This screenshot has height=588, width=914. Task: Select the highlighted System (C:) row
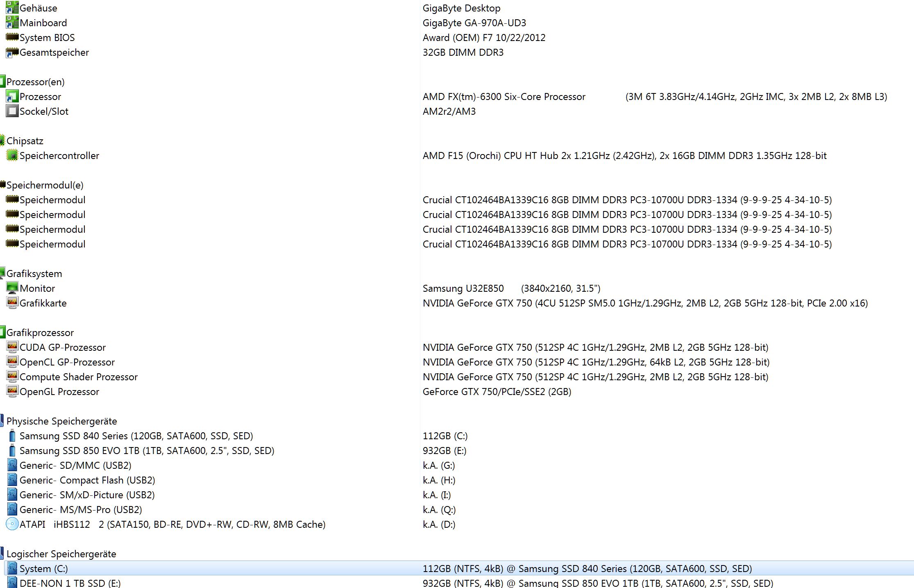point(43,569)
